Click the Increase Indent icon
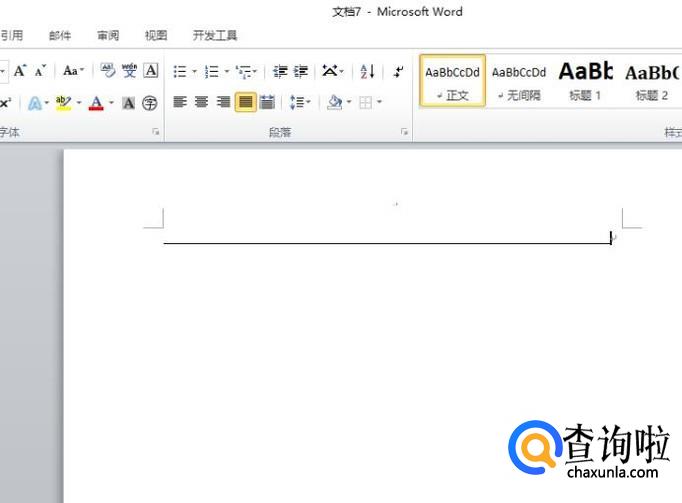The width and height of the screenshot is (682, 503). tap(301, 71)
